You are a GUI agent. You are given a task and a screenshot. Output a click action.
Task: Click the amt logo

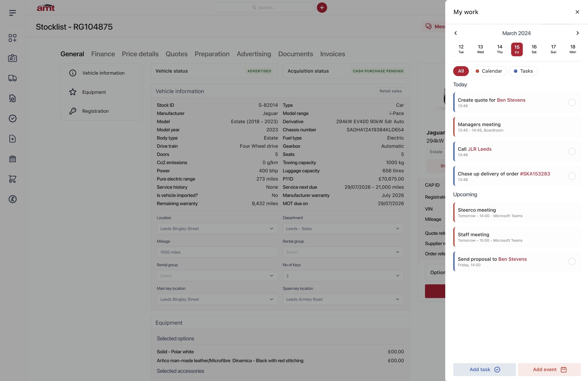46,8
